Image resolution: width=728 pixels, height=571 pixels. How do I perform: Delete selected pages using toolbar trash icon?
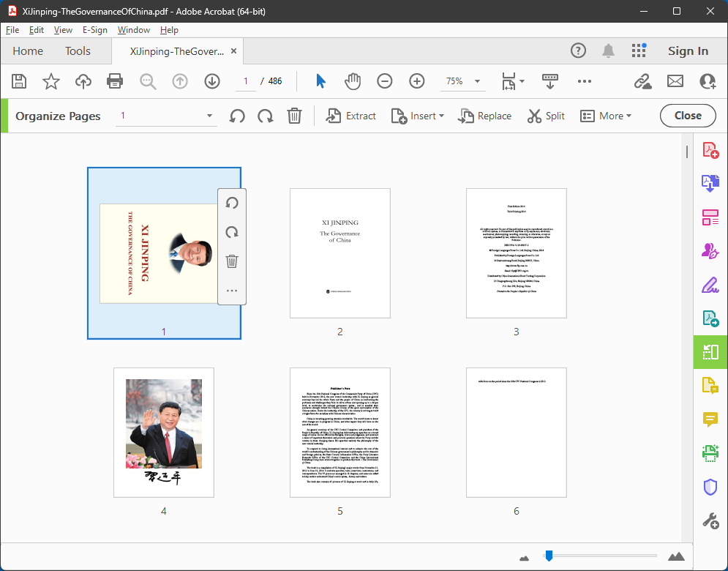click(294, 116)
